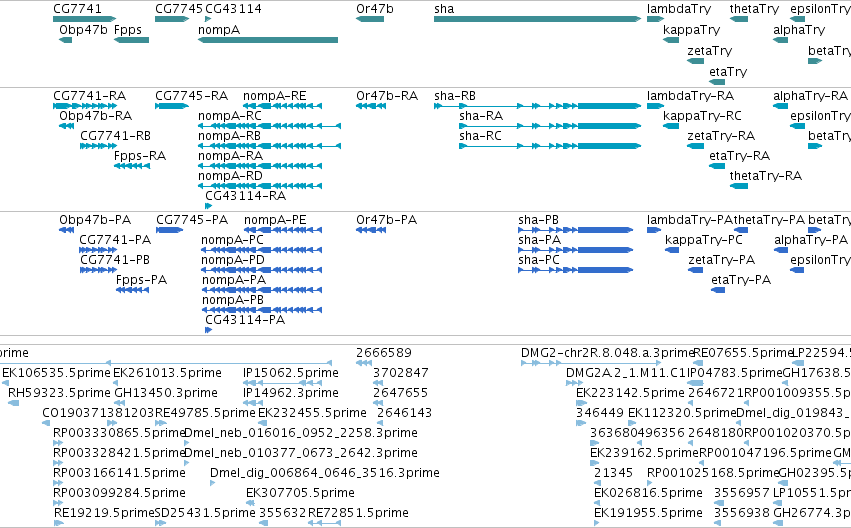Screen dimensions: 851x528
Task: Select the nompA-PB protein
Action: pyautogui.click(x=262, y=310)
